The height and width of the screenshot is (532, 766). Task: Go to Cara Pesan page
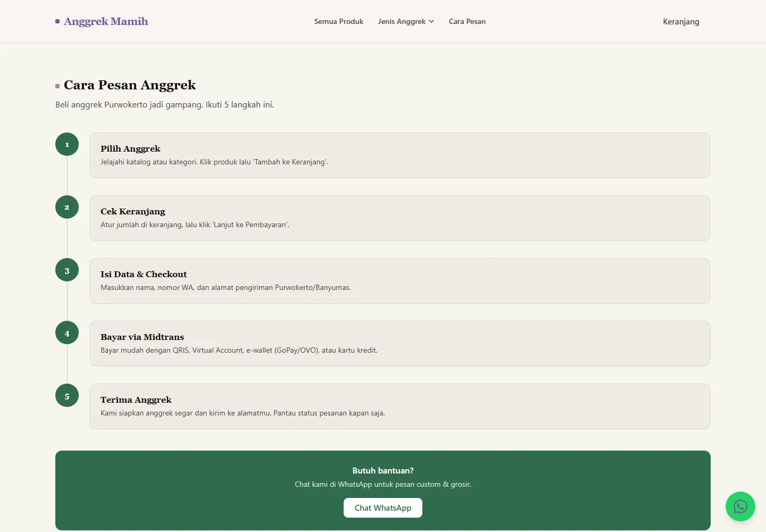pyautogui.click(x=467, y=21)
